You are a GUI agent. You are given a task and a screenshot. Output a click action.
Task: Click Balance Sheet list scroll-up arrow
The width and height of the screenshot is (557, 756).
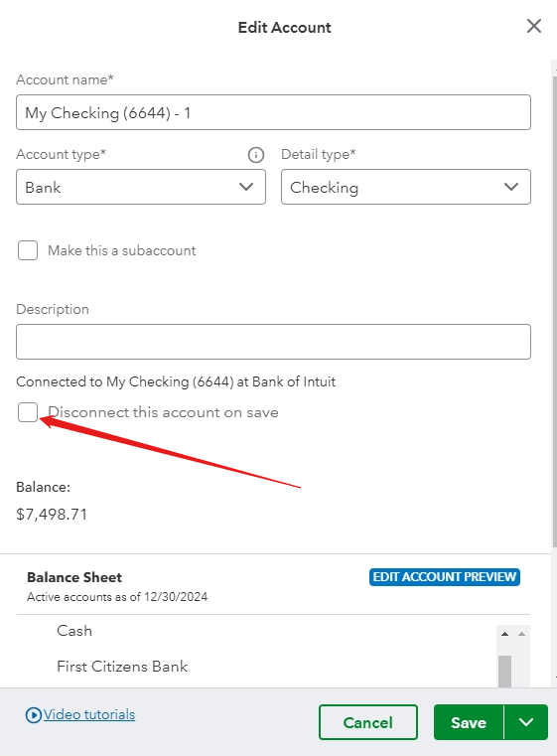coord(505,634)
